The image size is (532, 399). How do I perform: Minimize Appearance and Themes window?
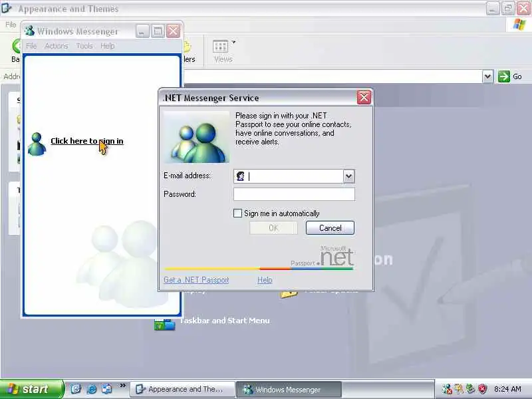click(492, 9)
